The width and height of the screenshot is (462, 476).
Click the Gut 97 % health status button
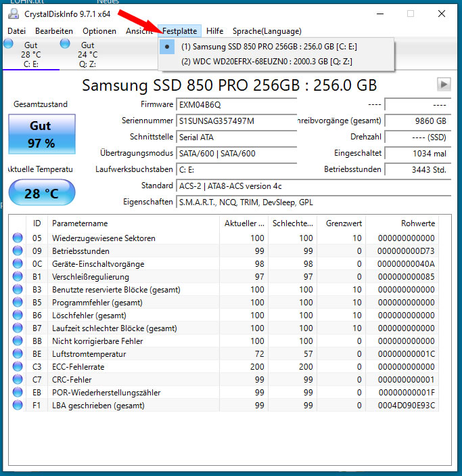(42, 134)
